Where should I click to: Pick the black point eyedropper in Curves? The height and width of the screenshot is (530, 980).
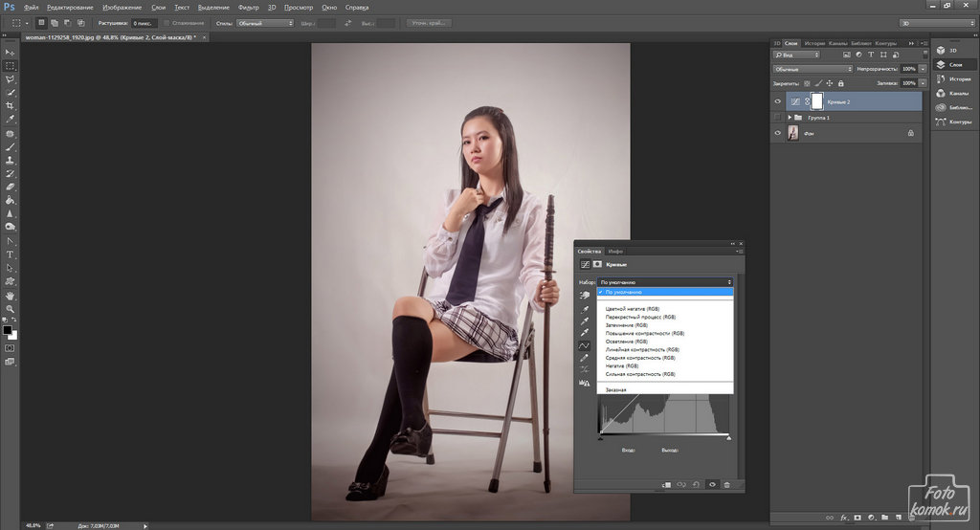click(585, 309)
